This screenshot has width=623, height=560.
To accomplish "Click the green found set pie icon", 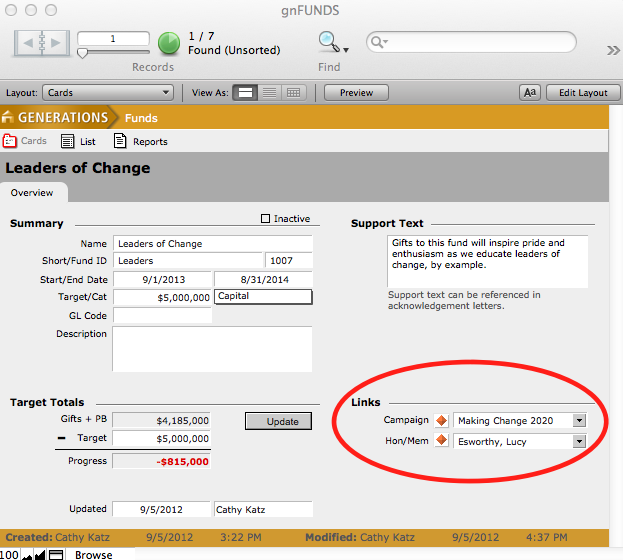I will [169, 43].
